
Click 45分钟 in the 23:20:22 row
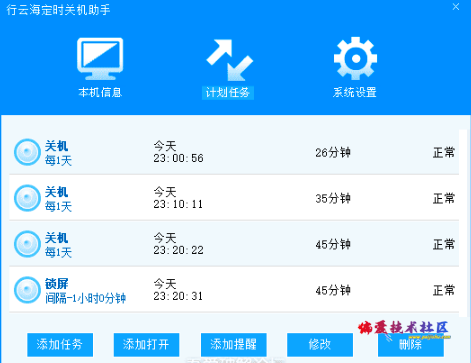click(333, 245)
